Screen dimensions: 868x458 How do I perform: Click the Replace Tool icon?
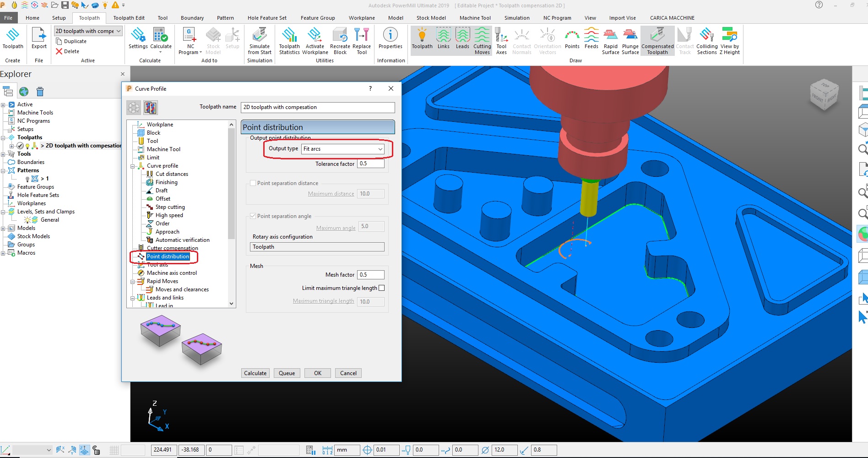(x=362, y=40)
